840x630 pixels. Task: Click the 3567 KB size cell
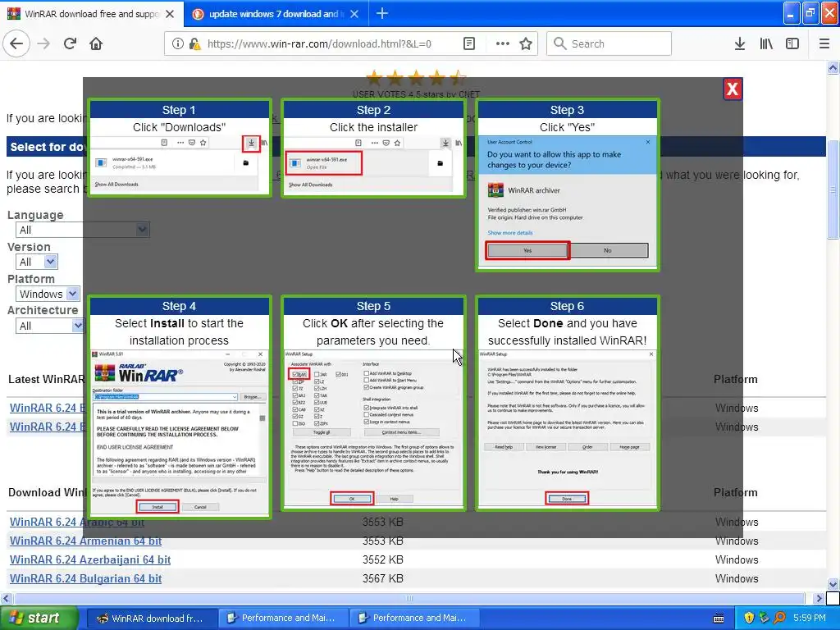point(382,578)
